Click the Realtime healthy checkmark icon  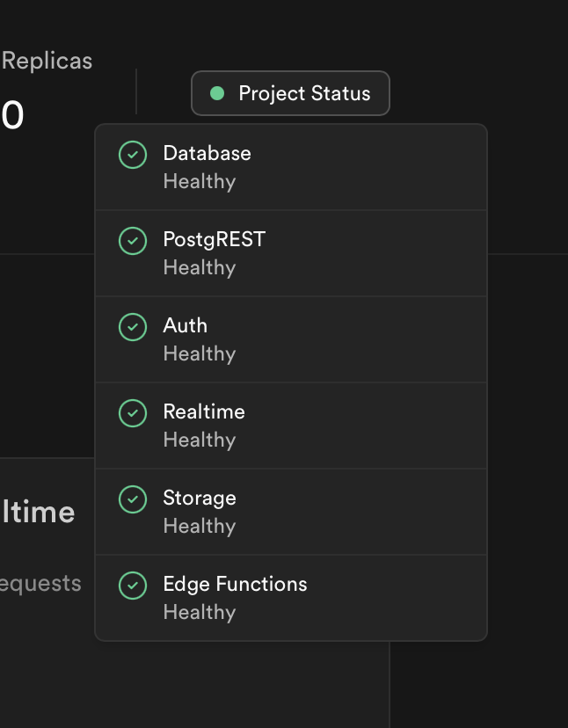(x=133, y=413)
